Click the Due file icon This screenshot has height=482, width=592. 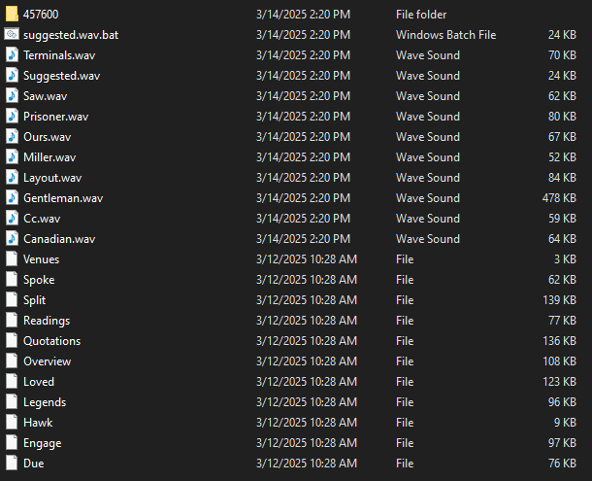tap(12, 463)
